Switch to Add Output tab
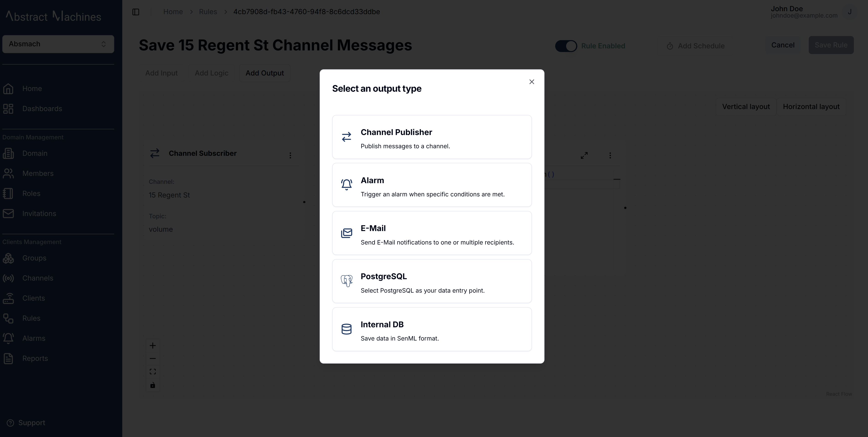The height and width of the screenshot is (437, 868). 264,73
